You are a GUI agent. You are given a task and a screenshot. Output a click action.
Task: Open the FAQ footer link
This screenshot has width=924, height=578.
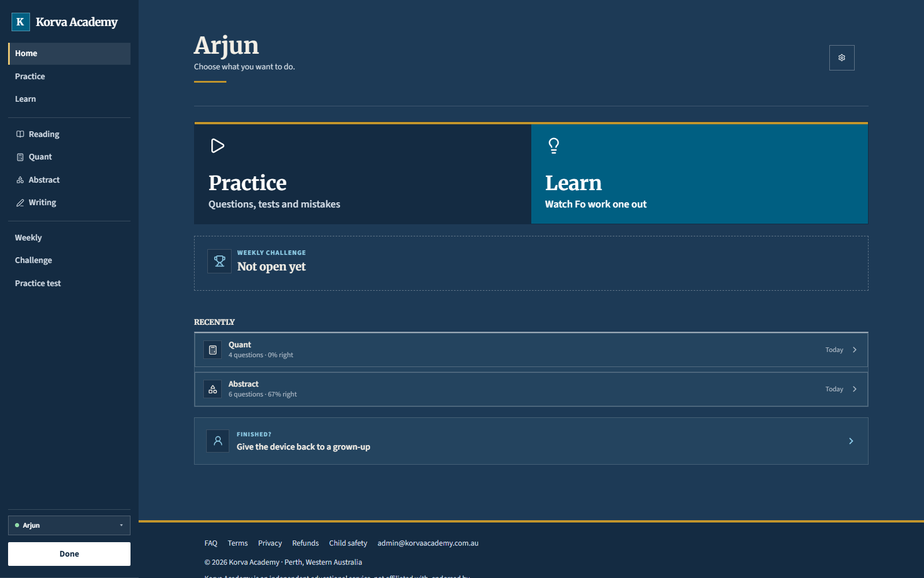click(x=211, y=543)
